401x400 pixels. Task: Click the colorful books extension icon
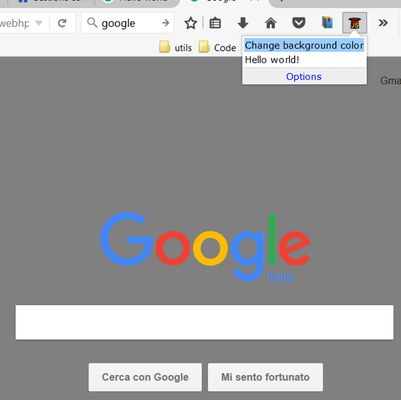tap(327, 23)
